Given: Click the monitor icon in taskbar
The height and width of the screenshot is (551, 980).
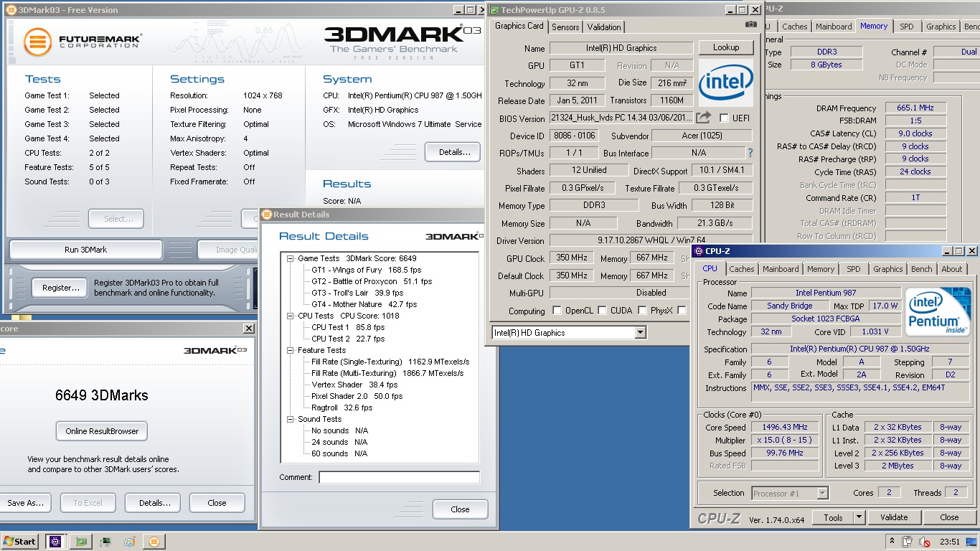Looking at the screenshot, I should coord(105,542).
